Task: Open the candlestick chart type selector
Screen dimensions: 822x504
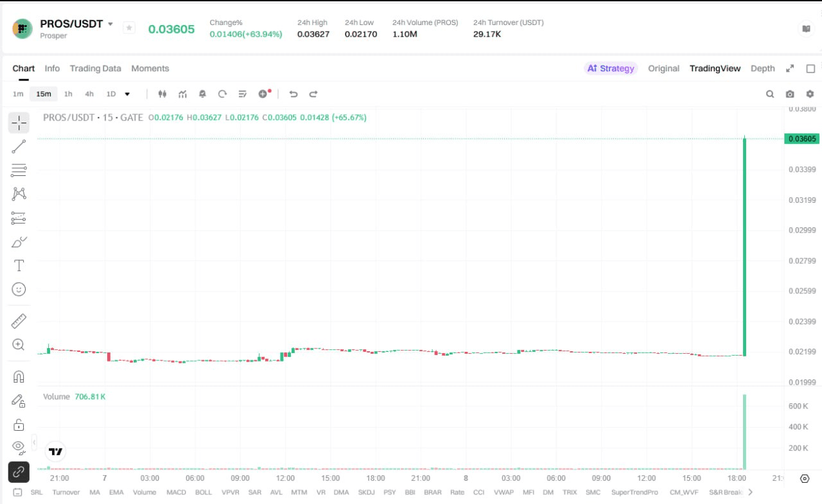Action: [162, 94]
